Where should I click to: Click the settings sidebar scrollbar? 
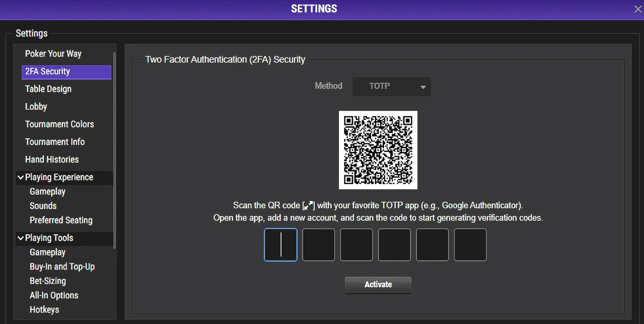(114, 150)
